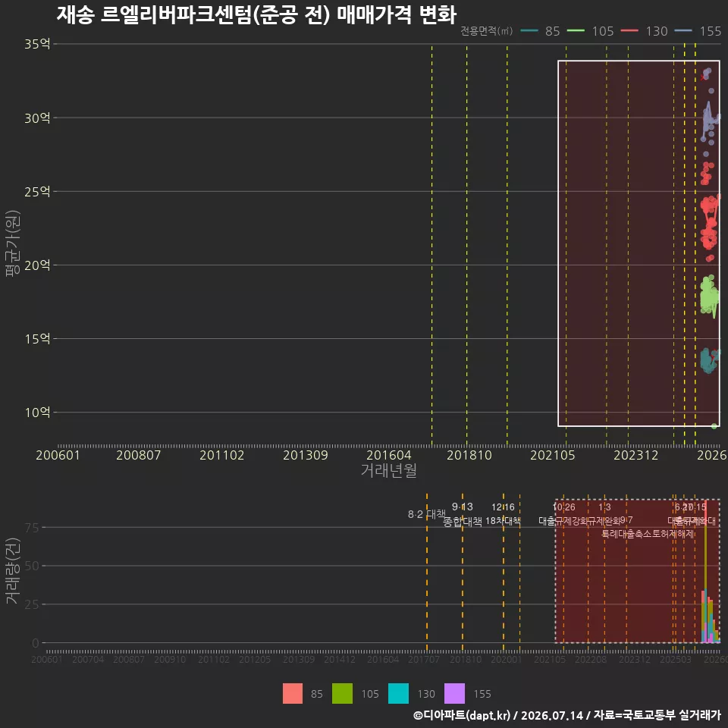
Task: Click the 10억 price axis label
Action: [37, 413]
